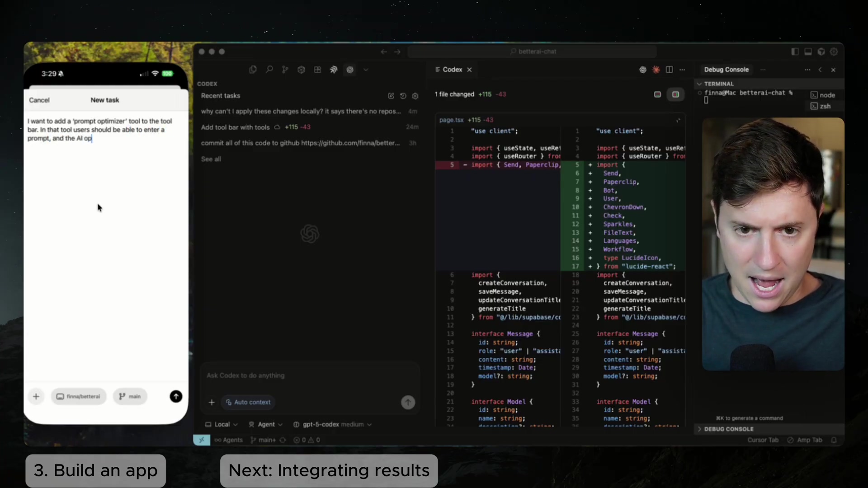Go forward in editor history
Screen dimensions: 868x488
coord(397,52)
